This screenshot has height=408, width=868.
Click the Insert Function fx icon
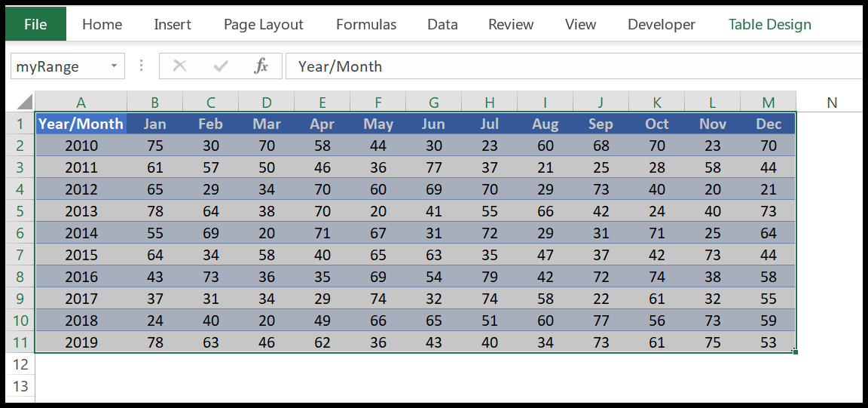point(261,66)
